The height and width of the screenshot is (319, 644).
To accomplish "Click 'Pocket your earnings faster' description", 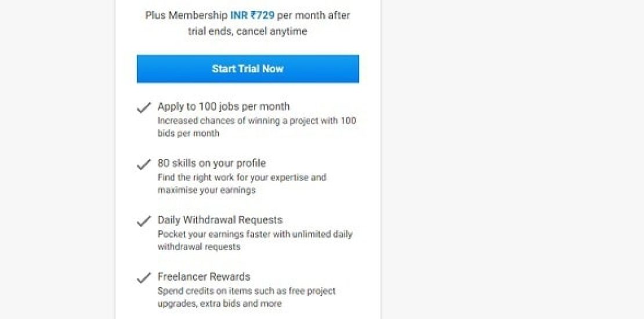I will [x=255, y=234].
